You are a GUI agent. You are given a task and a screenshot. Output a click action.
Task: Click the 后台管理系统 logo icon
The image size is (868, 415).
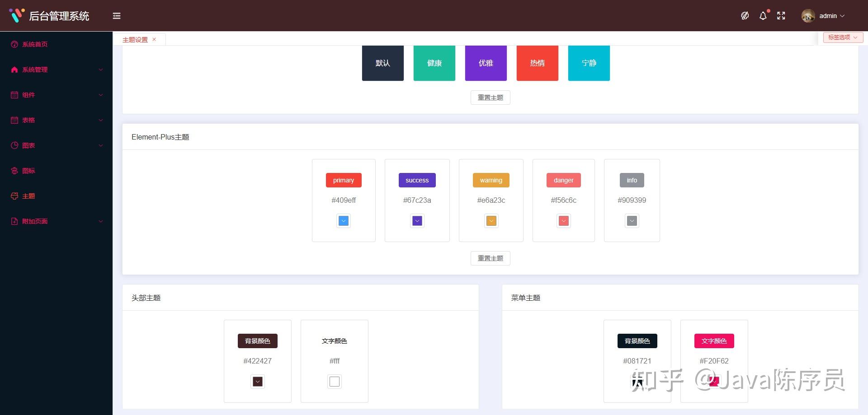(x=16, y=16)
